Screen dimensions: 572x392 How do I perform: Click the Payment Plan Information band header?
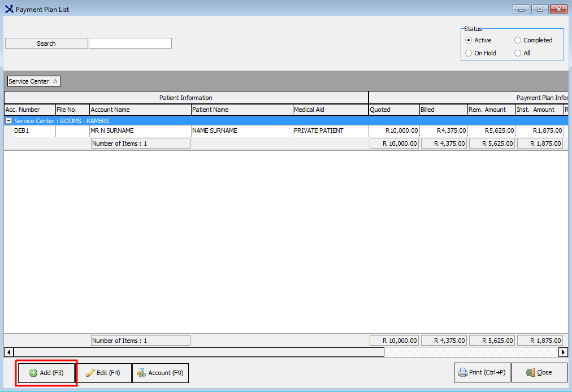tap(469, 98)
